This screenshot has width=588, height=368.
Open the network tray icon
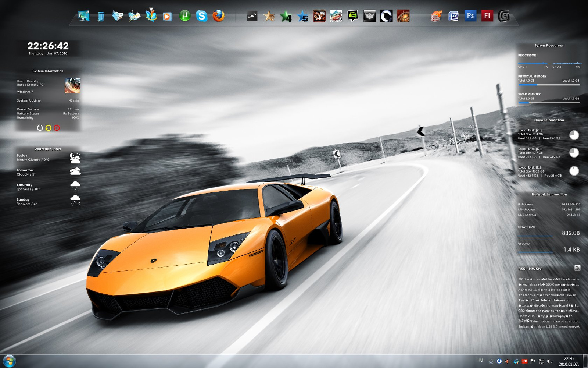541,361
